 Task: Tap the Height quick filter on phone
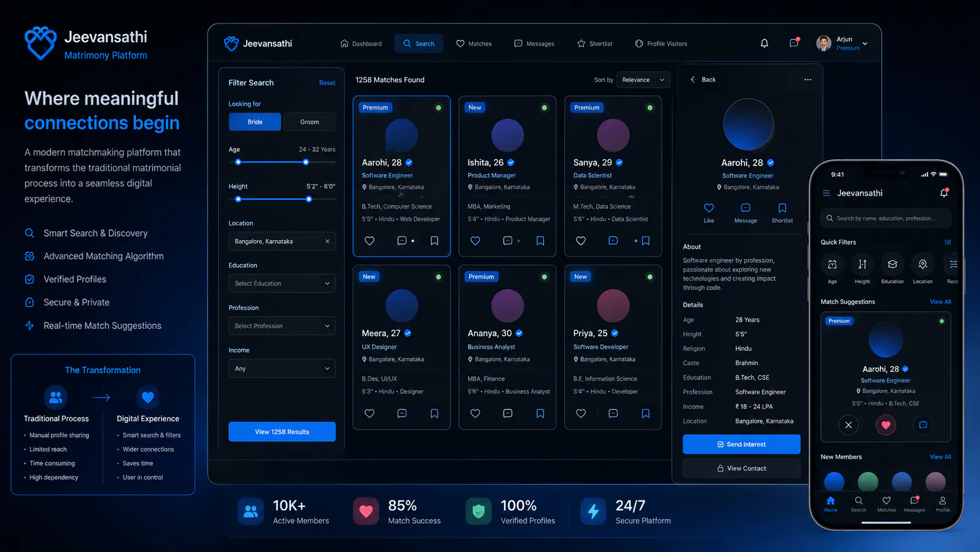[862, 269]
